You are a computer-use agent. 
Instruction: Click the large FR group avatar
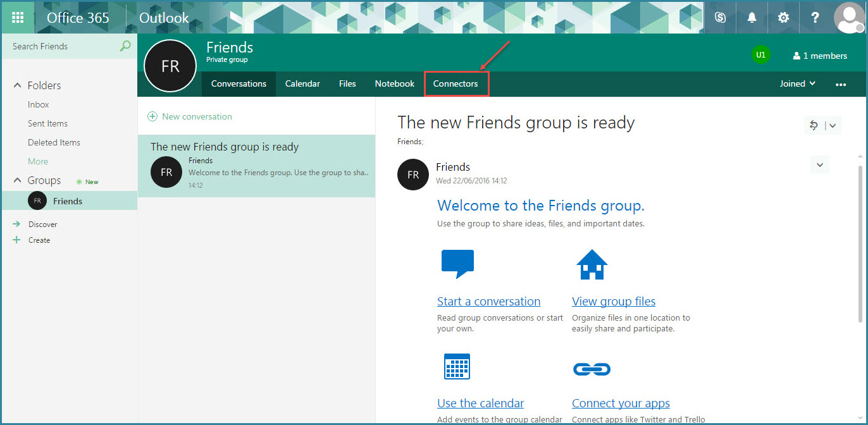click(x=170, y=66)
